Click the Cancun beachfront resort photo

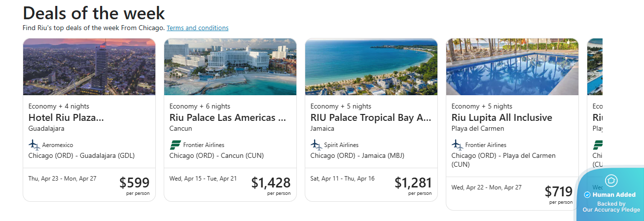(230, 67)
